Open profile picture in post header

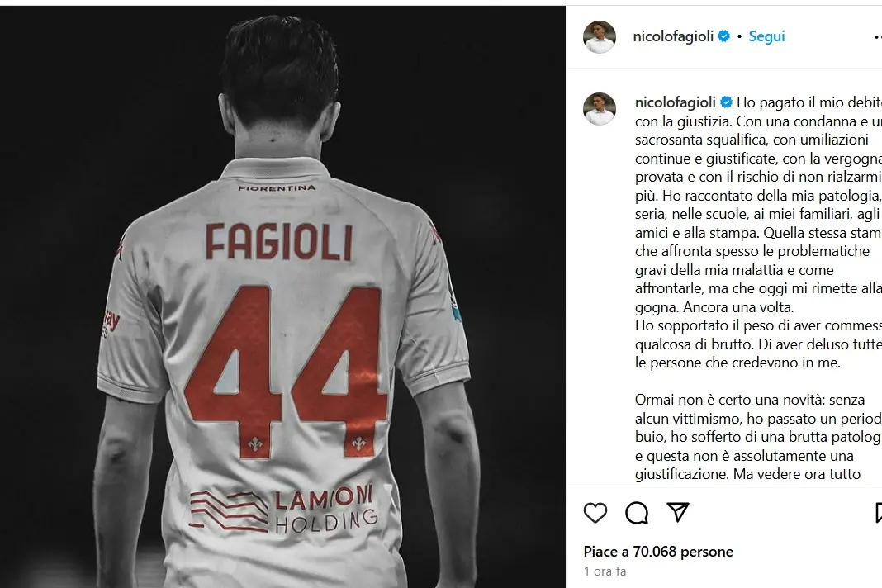pos(600,37)
